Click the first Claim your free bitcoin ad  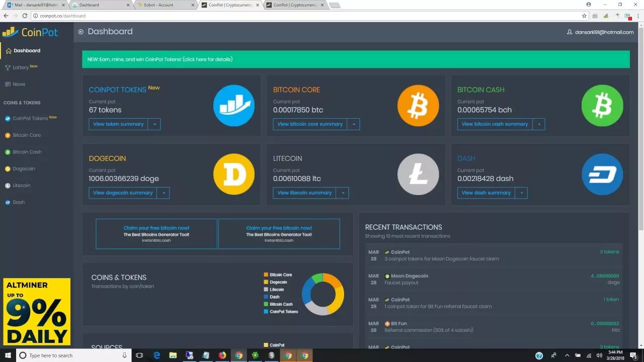[x=156, y=234]
